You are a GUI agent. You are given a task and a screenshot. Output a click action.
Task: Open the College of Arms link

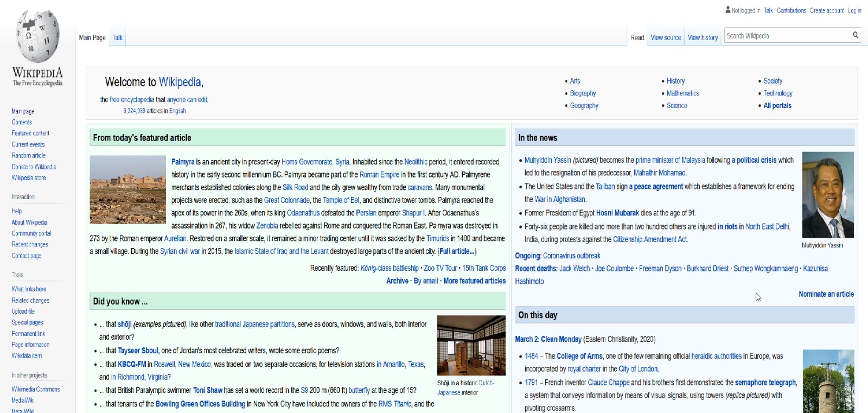tap(579, 356)
